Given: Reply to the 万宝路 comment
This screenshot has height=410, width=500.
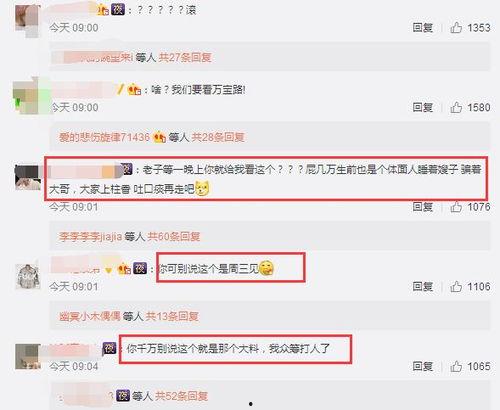Looking at the screenshot, I should [x=423, y=107].
